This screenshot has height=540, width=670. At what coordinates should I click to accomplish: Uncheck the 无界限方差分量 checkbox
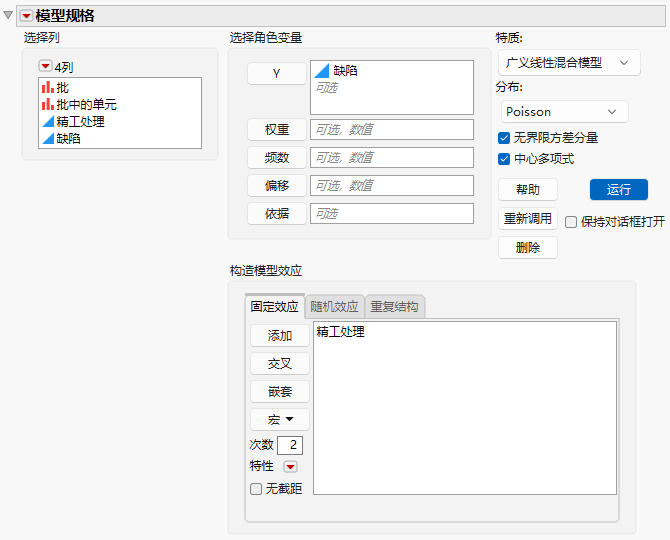tap(504, 138)
